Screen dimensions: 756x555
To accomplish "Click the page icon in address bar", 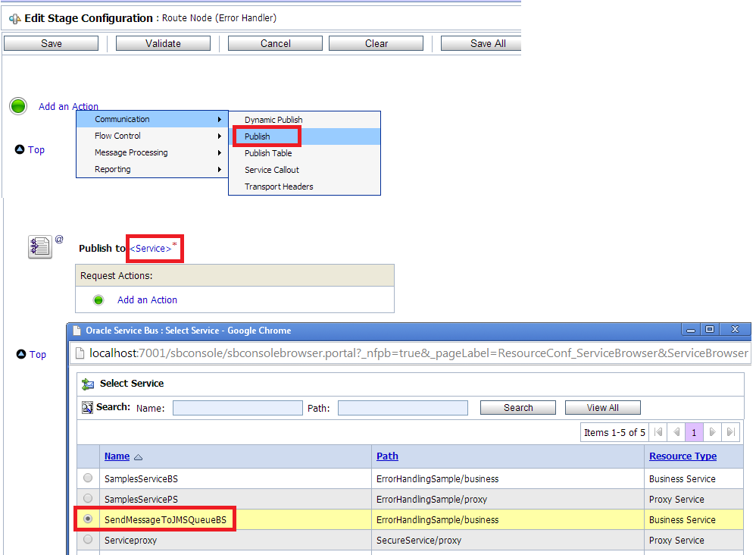I will pyautogui.click(x=80, y=353).
